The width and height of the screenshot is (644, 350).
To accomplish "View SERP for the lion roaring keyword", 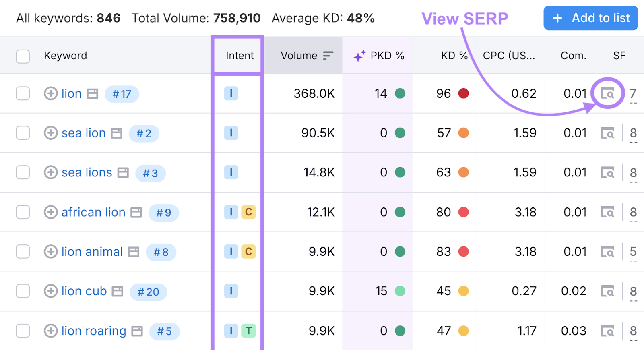I will [x=607, y=331].
